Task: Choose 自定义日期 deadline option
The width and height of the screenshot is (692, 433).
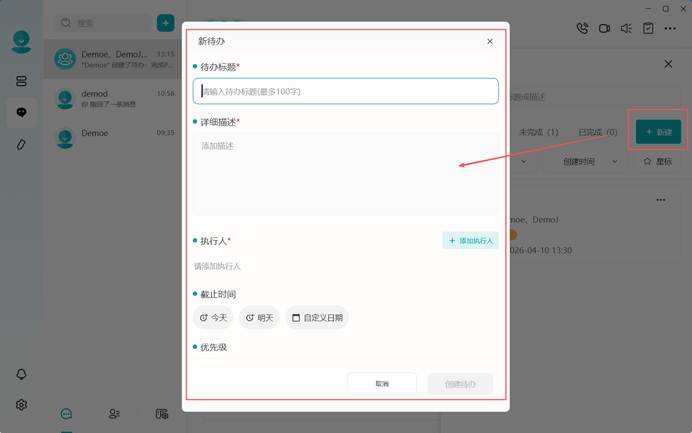Action: coord(317,317)
